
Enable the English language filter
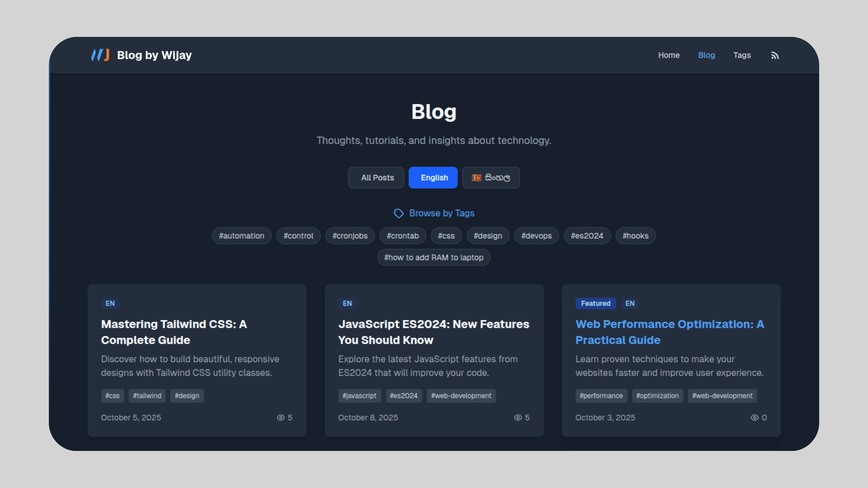tap(433, 178)
